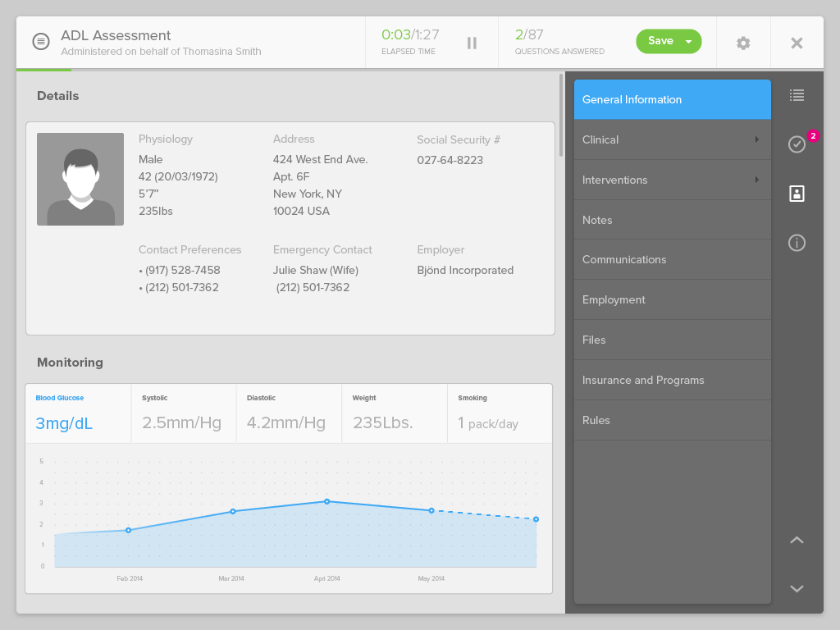This screenshot has height=630, width=840.
Task: Click the ADL Assessment title
Action: pos(116,35)
